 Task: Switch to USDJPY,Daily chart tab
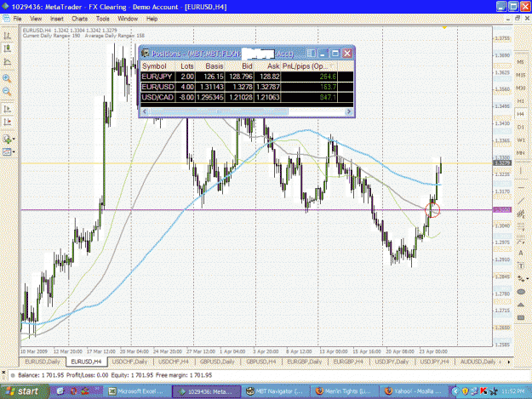pyautogui.click(x=392, y=362)
